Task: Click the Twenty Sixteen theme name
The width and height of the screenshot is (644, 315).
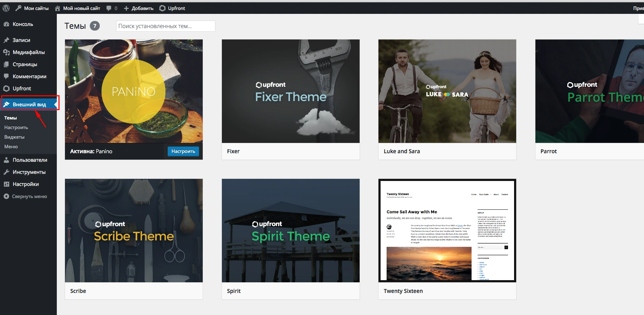Action: 403,291
